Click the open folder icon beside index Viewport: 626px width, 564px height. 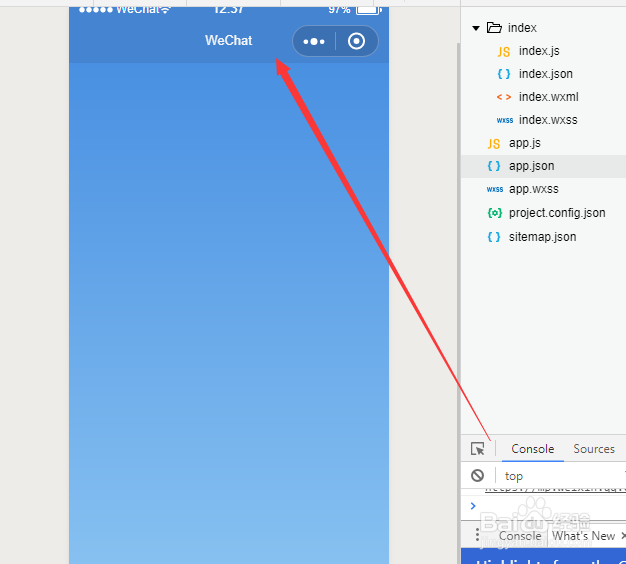tap(494, 28)
